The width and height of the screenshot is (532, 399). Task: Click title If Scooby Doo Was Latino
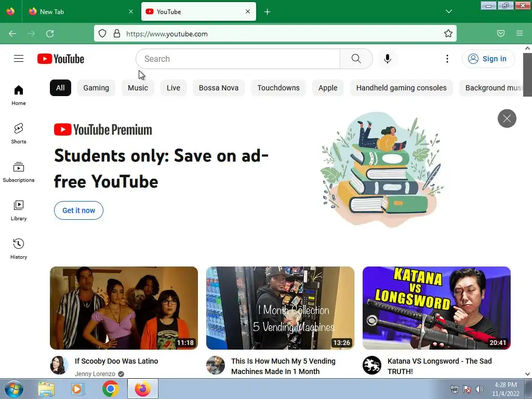pos(116,361)
